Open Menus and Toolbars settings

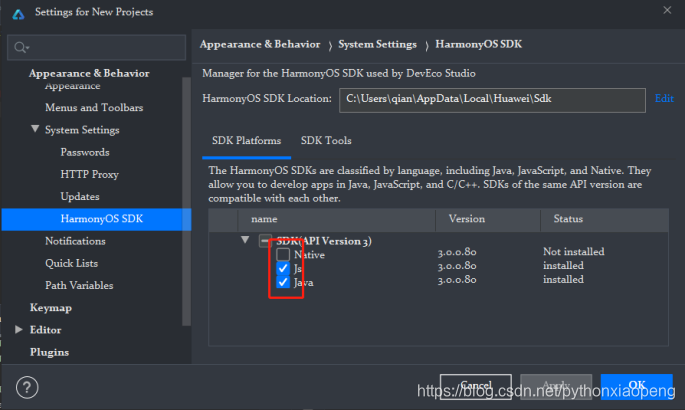[x=94, y=107]
